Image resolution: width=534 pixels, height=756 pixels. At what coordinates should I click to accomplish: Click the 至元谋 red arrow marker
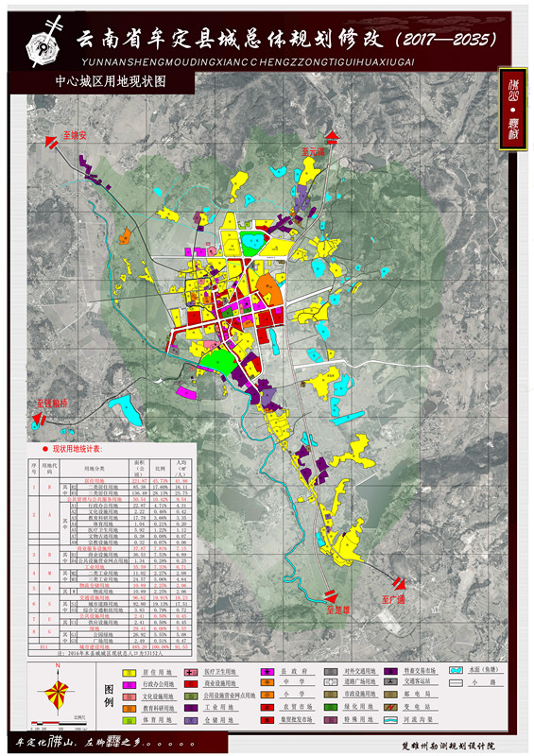click(333, 137)
